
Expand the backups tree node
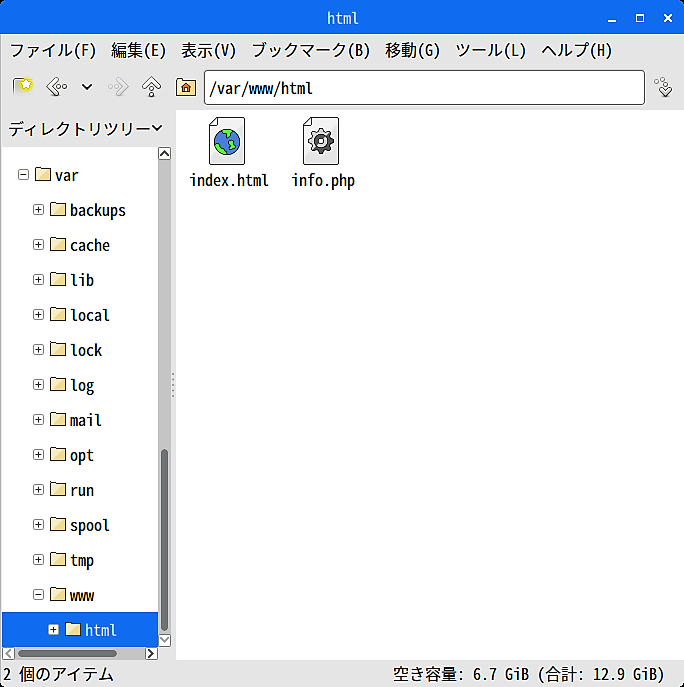(39, 210)
